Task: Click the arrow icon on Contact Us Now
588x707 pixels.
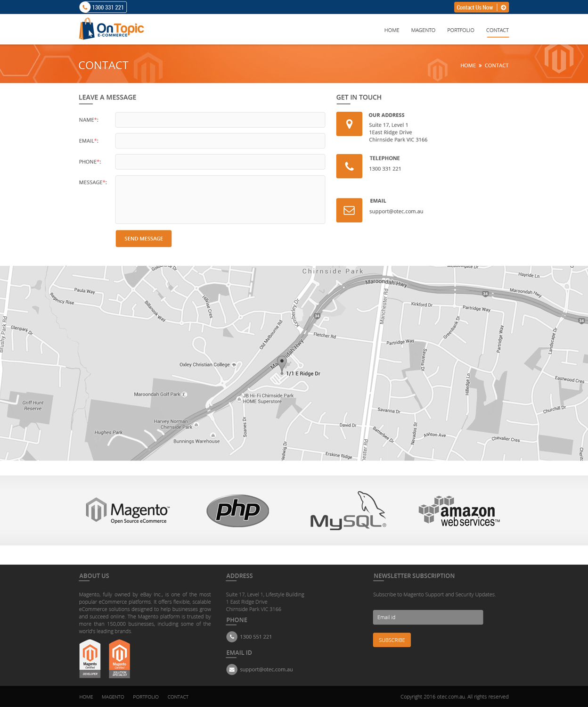Action: [x=503, y=7]
